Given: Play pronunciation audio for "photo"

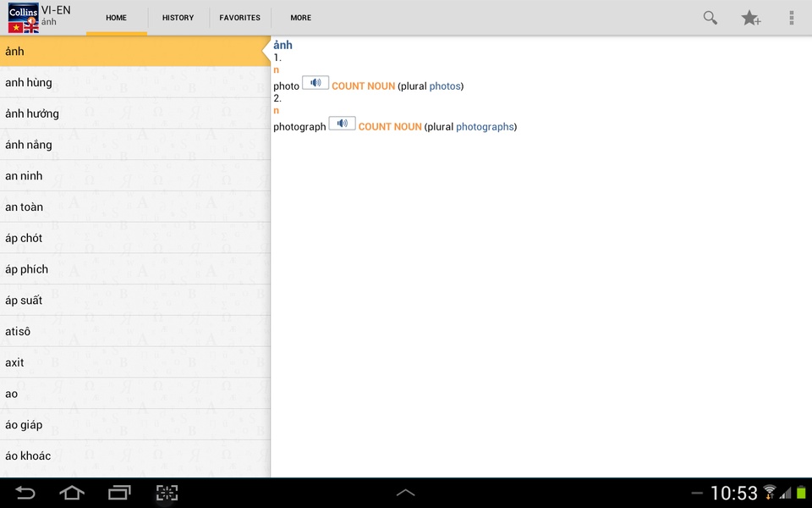Looking at the screenshot, I should click(x=315, y=83).
